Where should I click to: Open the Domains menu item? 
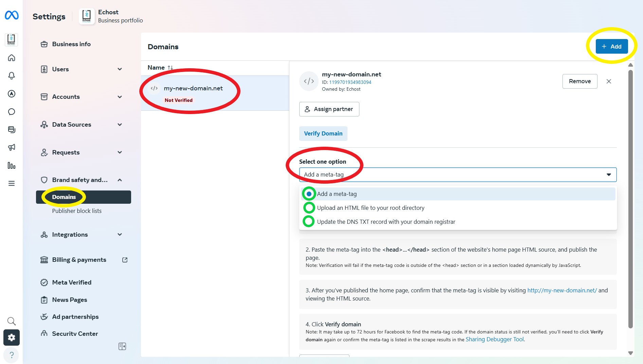coord(84,197)
